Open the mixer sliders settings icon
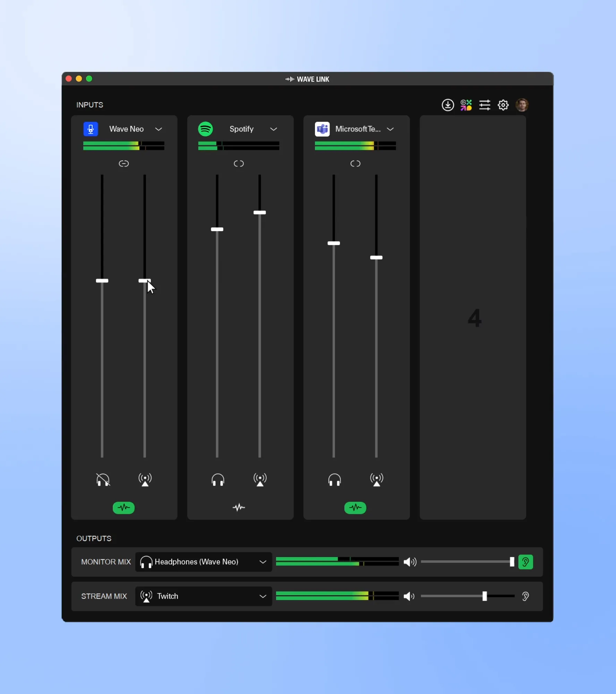The height and width of the screenshot is (694, 616). coord(485,105)
